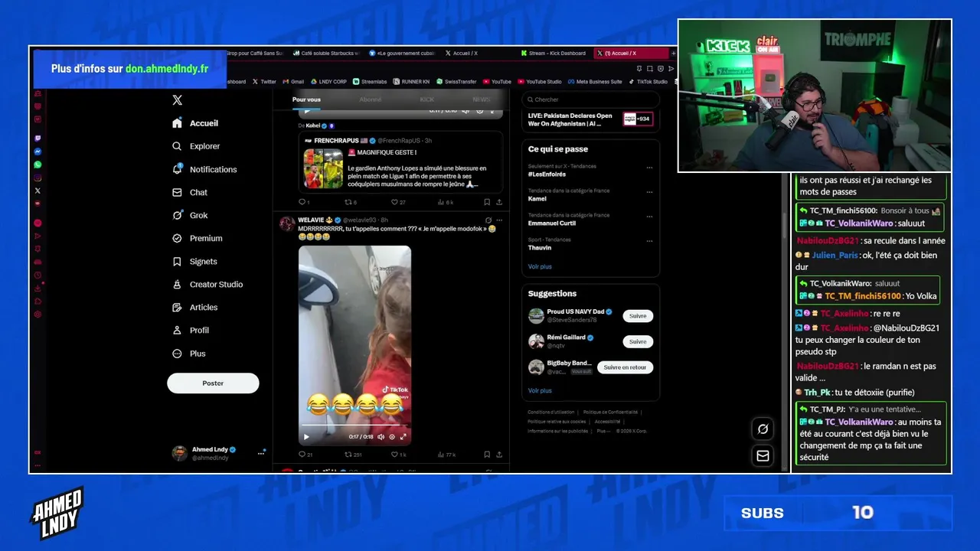This screenshot has width=980, height=551.
Task: Open Twitch in the browser sidebar
Action: 38,139
